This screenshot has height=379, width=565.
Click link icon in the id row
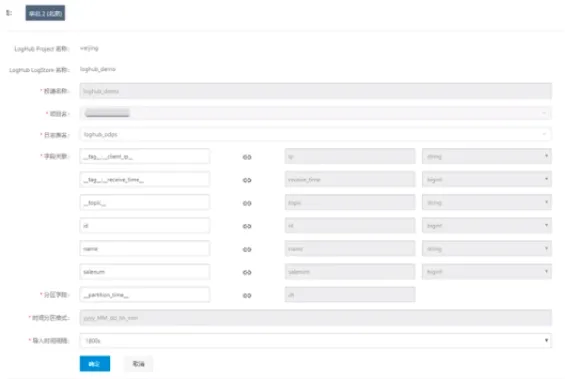tap(247, 226)
